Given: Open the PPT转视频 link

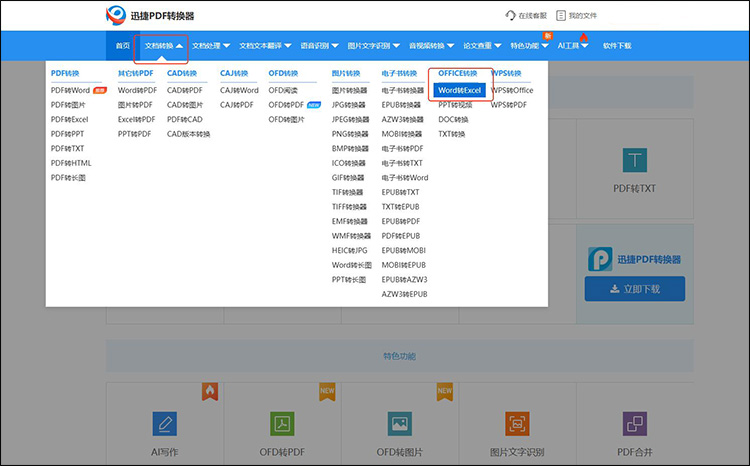Looking at the screenshot, I should 455,105.
